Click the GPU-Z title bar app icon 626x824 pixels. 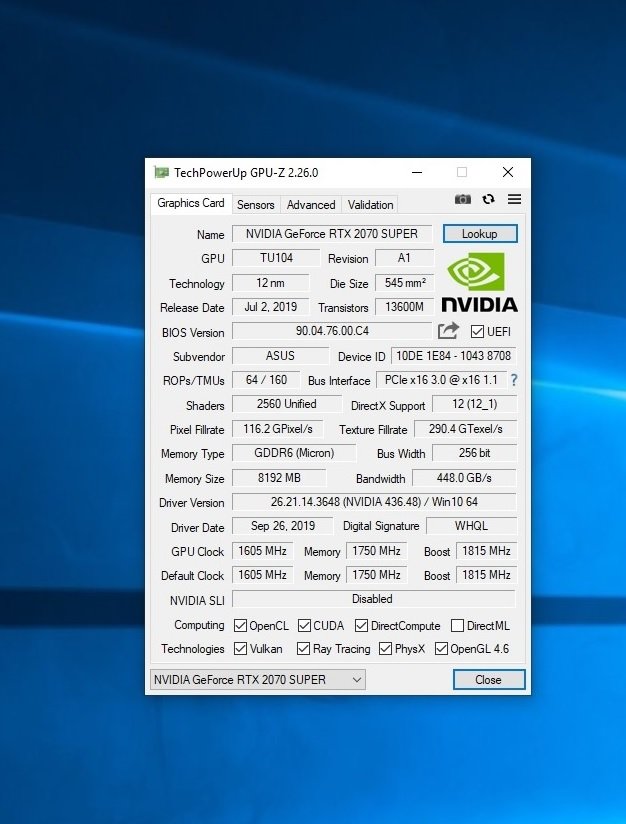click(x=161, y=172)
